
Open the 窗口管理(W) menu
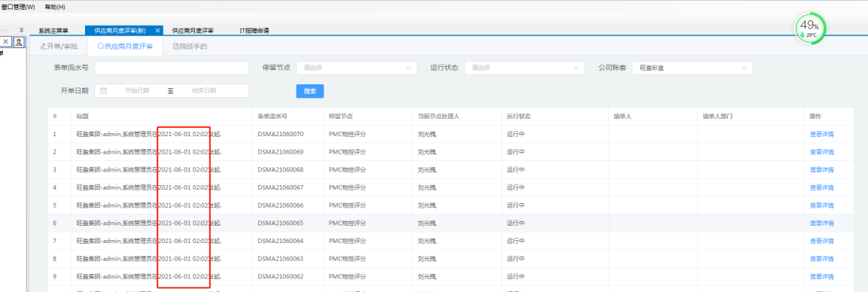18,7
